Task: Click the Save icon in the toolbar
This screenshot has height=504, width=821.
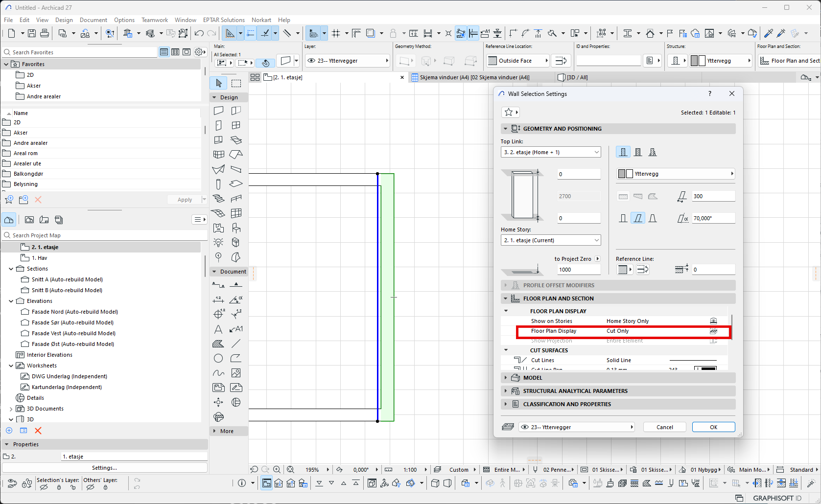Action: [x=32, y=33]
